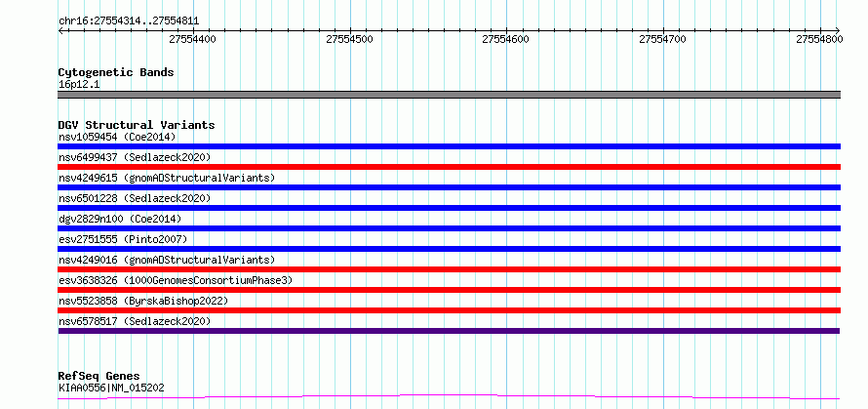Click the 27554400 ruler position label
The width and height of the screenshot is (868, 409).
coord(193,39)
